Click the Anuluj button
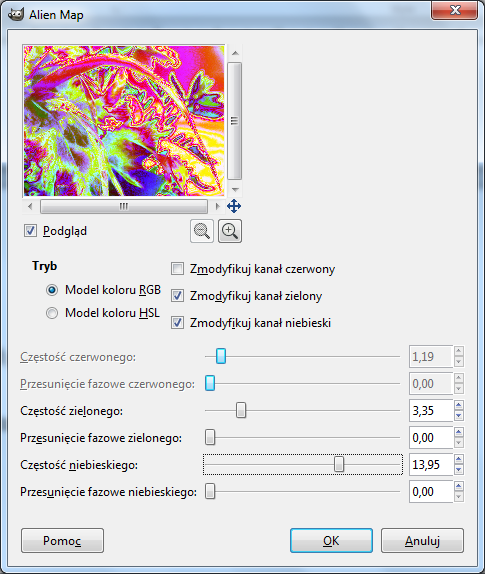The height and width of the screenshot is (574, 485). 422,540
